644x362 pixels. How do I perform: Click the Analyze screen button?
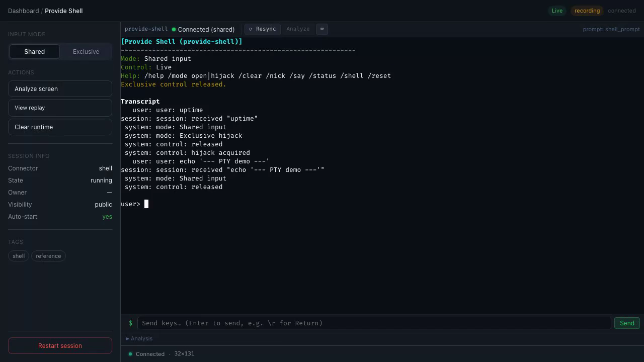pyautogui.click(x=60, y=89)
